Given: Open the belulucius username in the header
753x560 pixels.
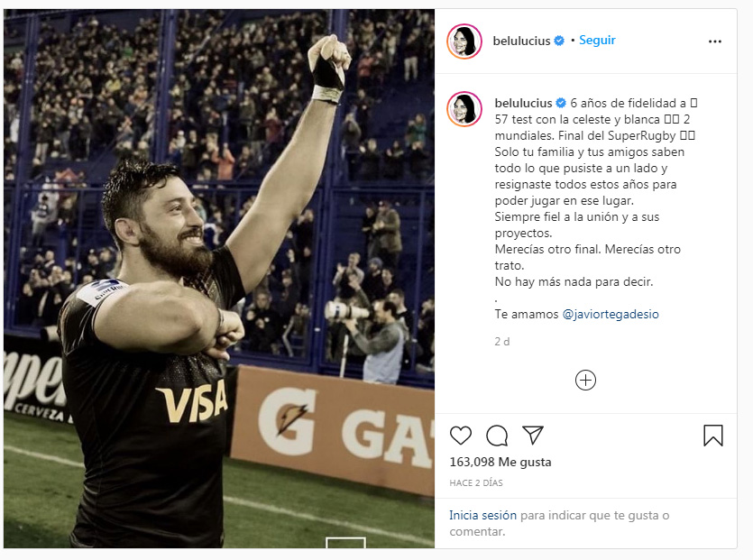Looking at the screenshot, I should (521, 41).
